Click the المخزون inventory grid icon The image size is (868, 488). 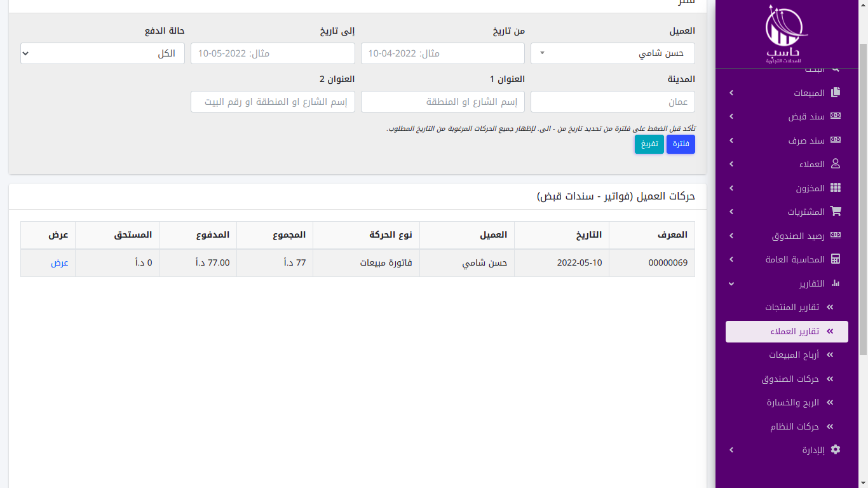click(836, 187)
